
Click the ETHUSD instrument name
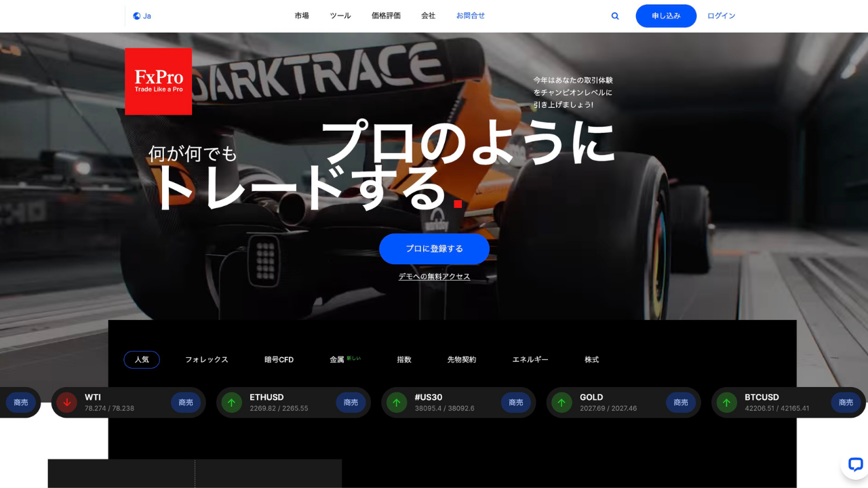coord(267,397)
